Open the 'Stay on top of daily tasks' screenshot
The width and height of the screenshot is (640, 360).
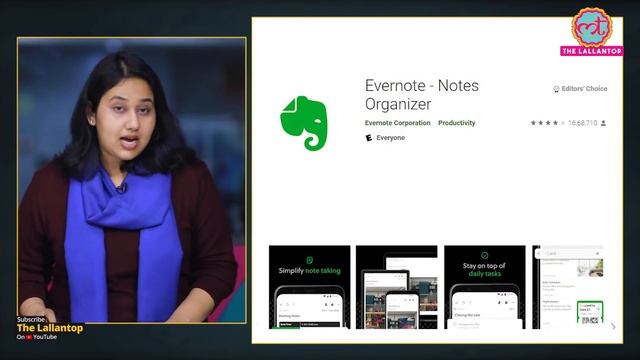(x=484, y=287)
